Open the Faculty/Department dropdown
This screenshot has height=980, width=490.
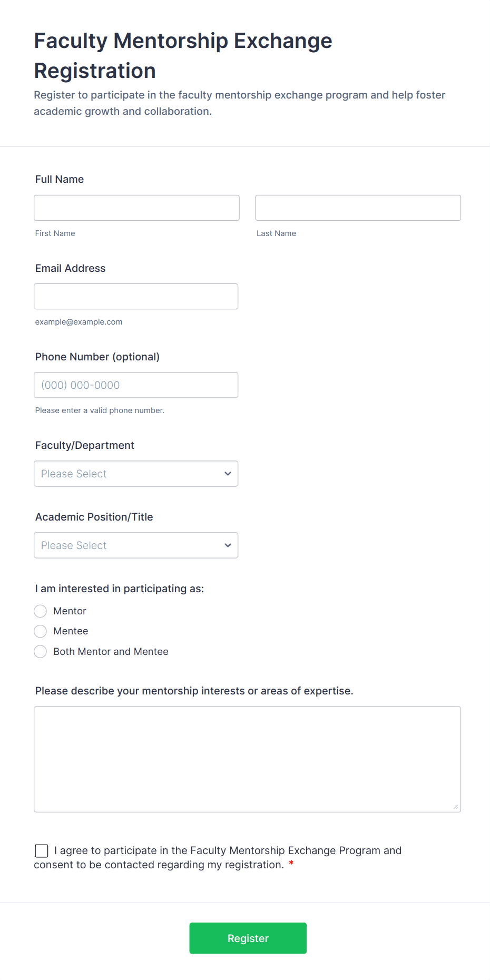136,473
